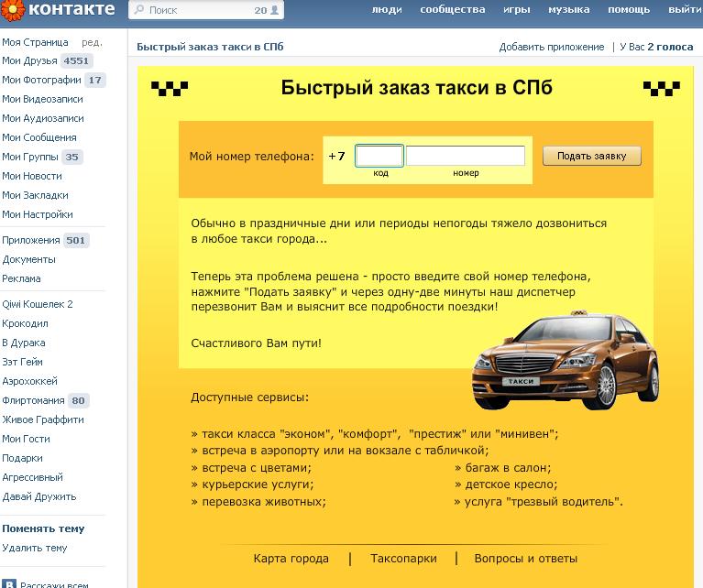Image resolution: width=703 pixels, height=588 pixels.
Task: Open Мои Закладки
Action: [35, 195]
